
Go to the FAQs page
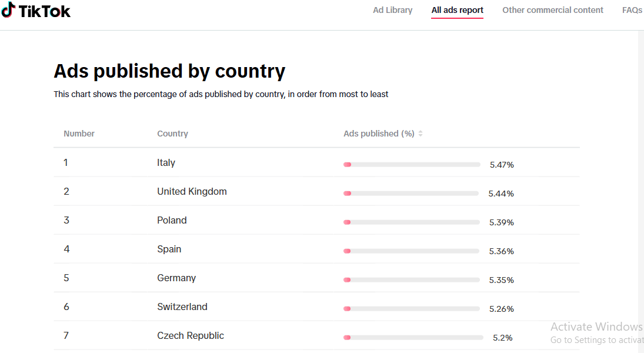(632, 10)
